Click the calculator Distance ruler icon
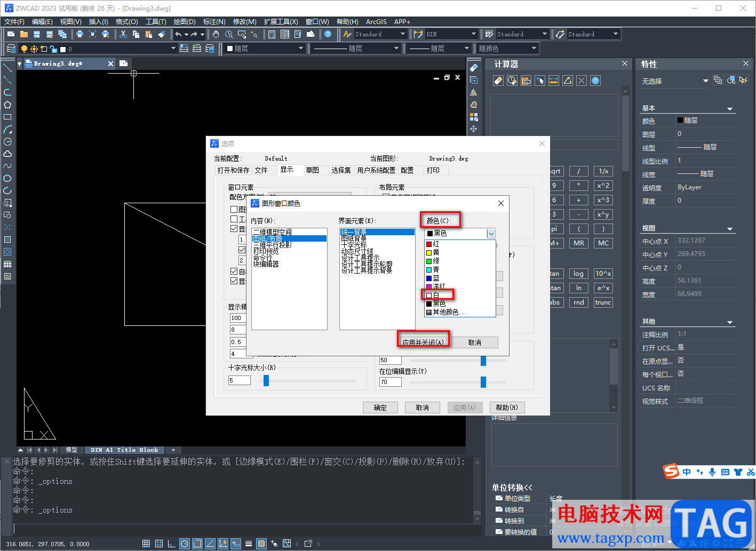Image resolution: width=756 pixels, height=551 pixels. (x=554, y=81)
